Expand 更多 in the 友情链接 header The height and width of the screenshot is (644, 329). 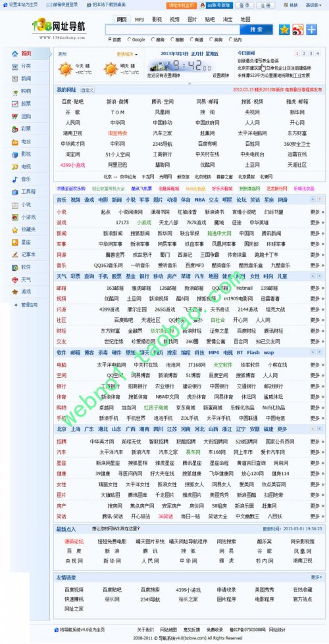point(316,577)
